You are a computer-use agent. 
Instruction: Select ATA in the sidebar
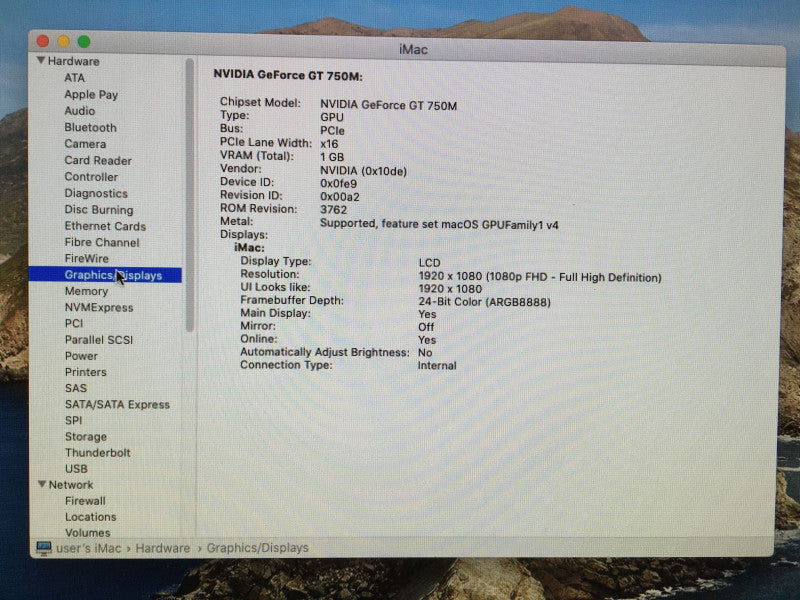(74, 78)
